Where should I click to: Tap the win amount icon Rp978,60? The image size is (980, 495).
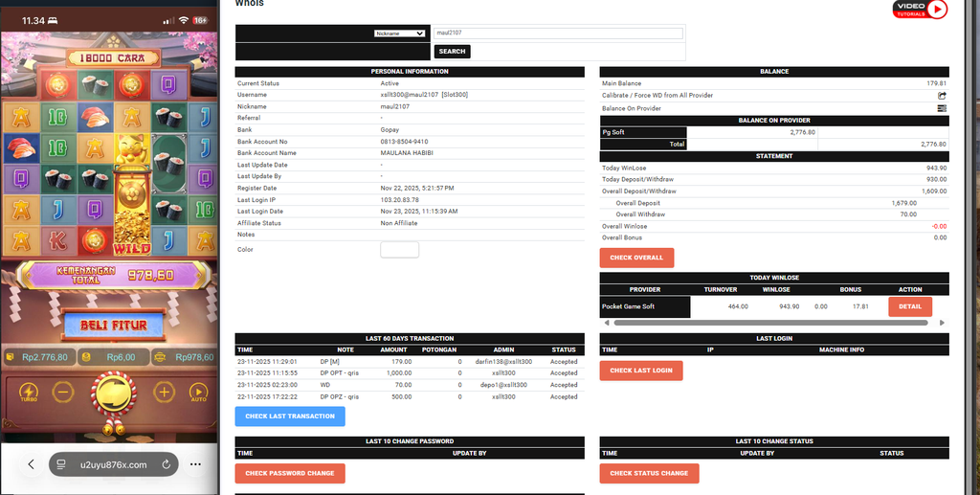tap(160, 357)
